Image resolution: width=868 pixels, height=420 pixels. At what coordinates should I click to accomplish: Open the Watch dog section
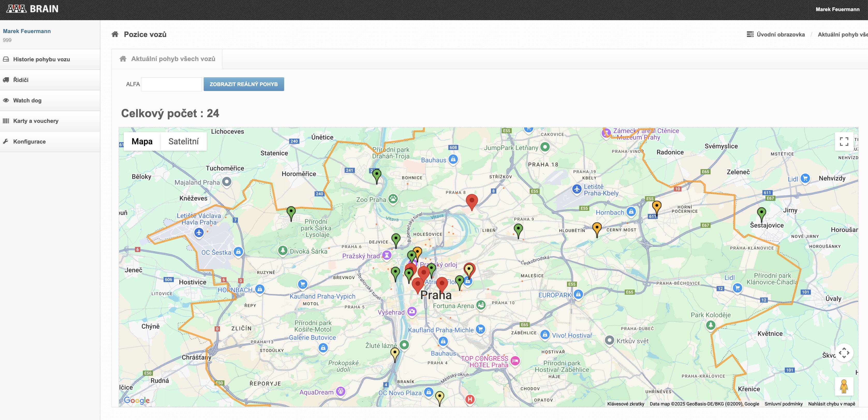(x=50, y=100)
